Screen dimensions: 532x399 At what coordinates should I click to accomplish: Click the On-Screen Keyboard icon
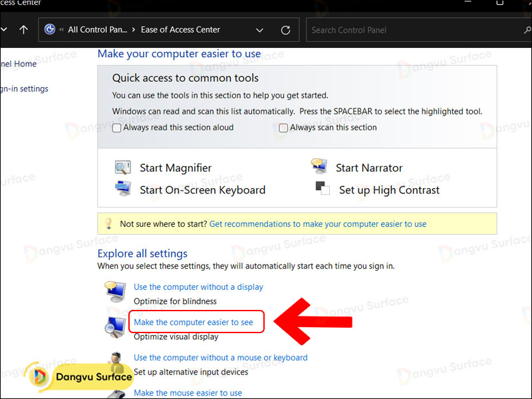[x=122, y=189]
